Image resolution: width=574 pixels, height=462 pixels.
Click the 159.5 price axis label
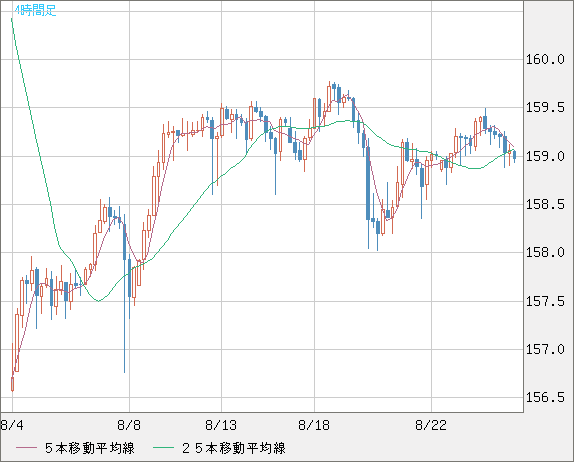pyautogui.click(x=545, y=108)
